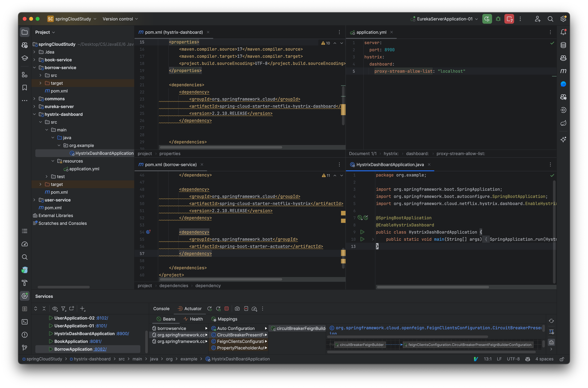This screenshot has height=388, width=588.
Task: Open the Version control menu
Action: 120,18
